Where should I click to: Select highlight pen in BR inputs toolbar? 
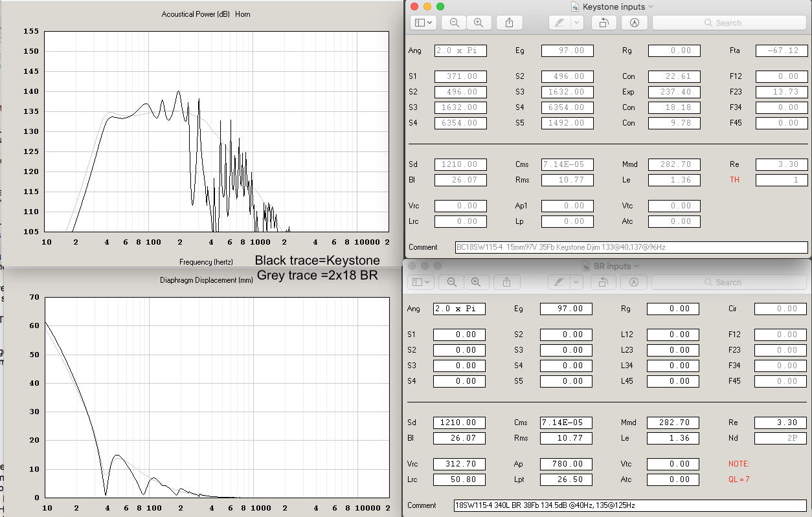pos(558,282)
